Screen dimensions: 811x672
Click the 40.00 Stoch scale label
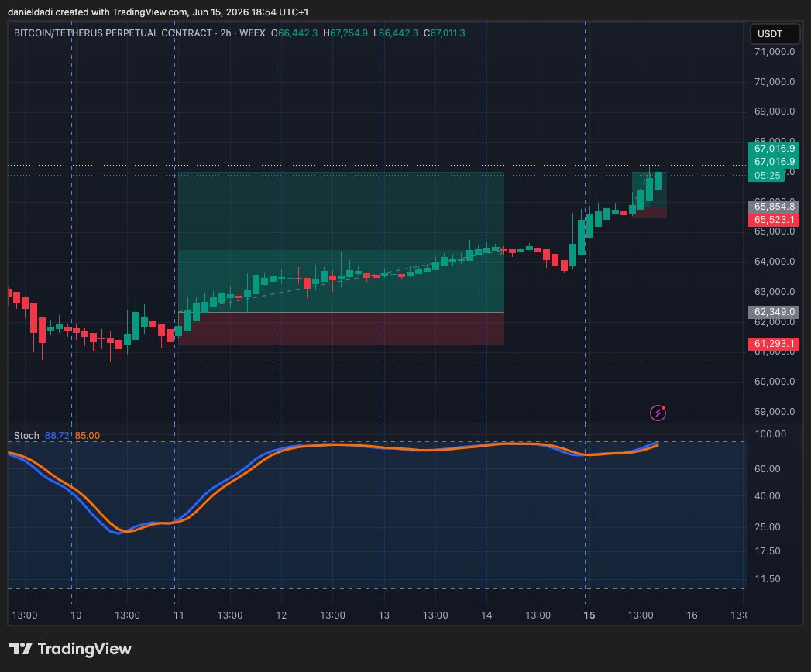[x=768, y=495]
